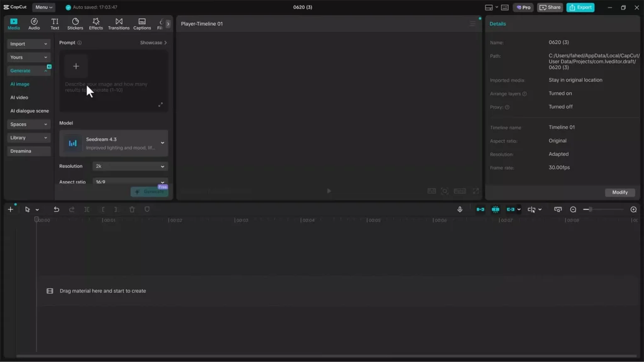Open the CapCut Menu dropdown
The width and height of the screenshot is (644, 362).
point(43,8)
